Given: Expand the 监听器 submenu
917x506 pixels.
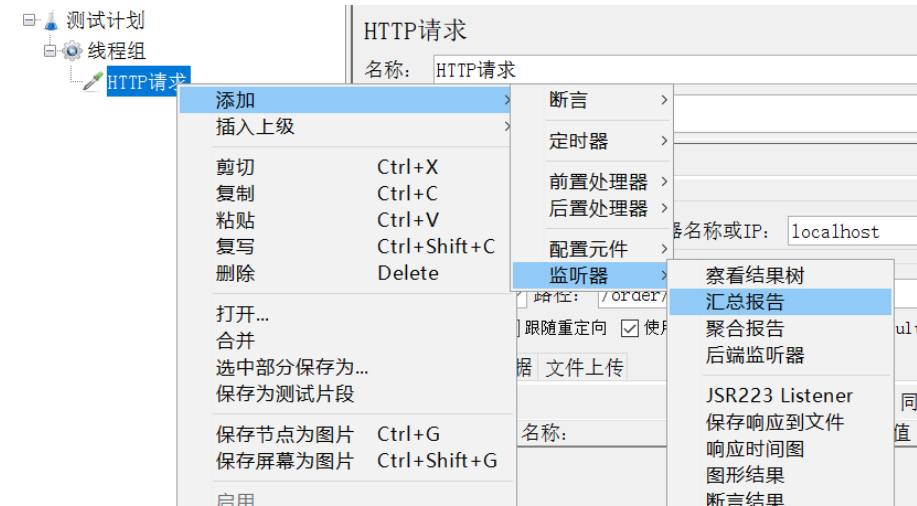Looking at the screenshot, I should (592, 276).
